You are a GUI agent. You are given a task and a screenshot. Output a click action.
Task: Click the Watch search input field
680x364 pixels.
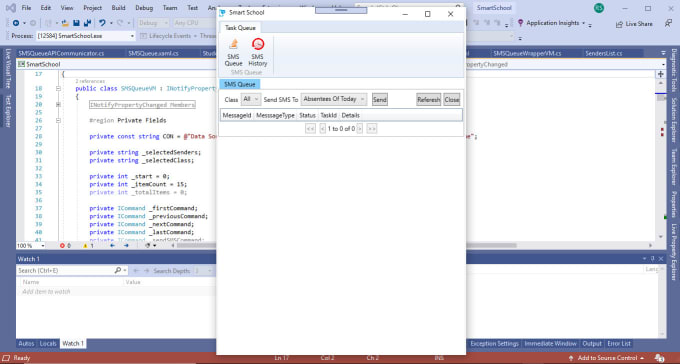[65, 270]
